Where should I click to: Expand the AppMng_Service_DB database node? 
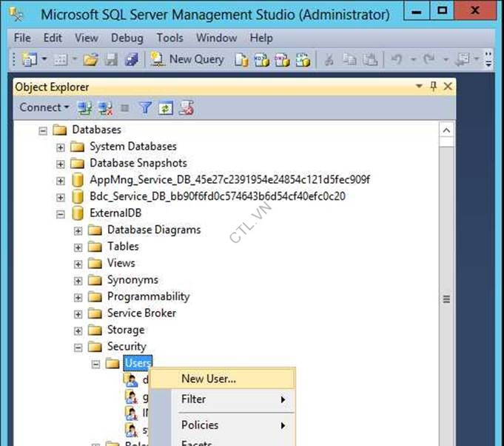pos(60,181)
